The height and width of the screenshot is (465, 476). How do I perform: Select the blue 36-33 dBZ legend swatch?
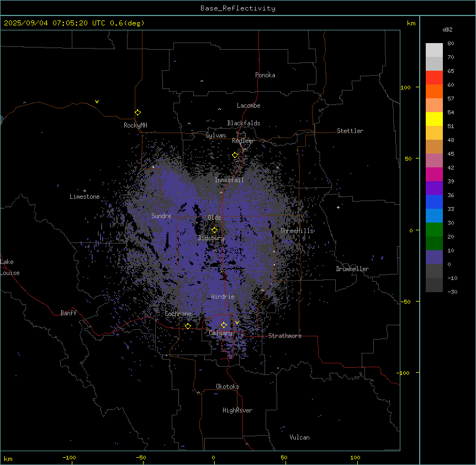click(434, 202)
